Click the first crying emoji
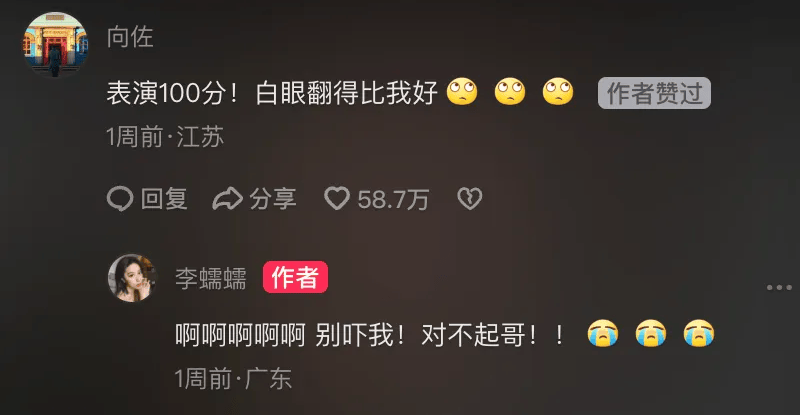This screenshot has height=415, width=800. pyautogui.click(x=603, y=333)
